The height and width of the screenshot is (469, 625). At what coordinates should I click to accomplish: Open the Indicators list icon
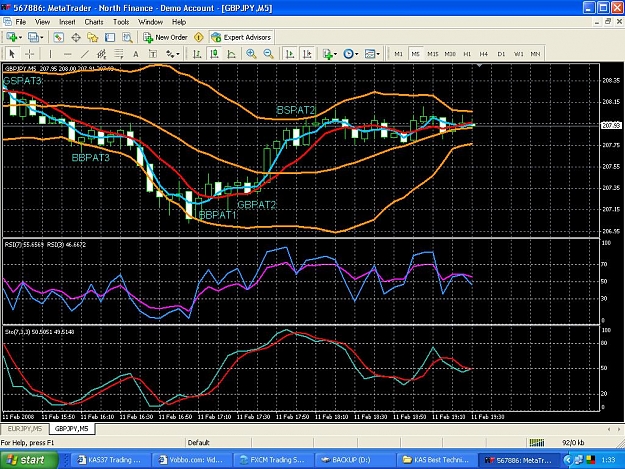coord(328,54)
